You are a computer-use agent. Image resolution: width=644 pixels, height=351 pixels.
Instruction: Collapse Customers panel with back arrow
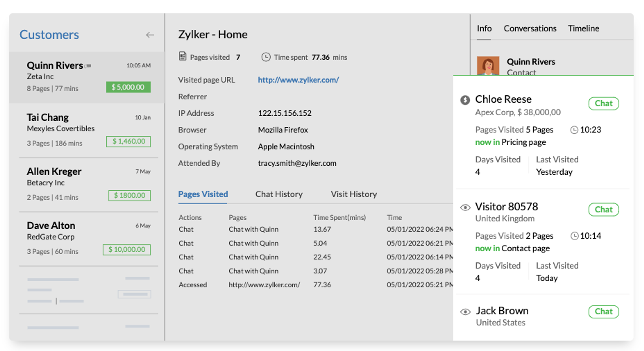point(150,35)
